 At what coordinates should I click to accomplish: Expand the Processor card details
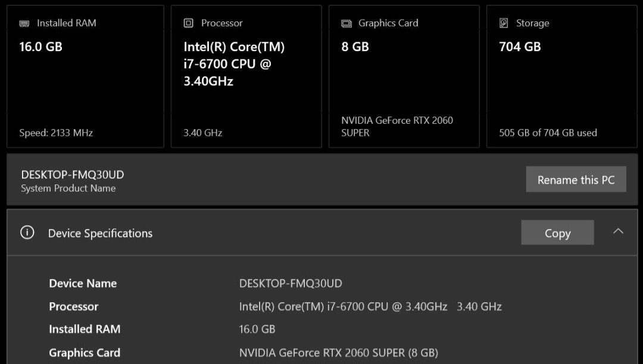246,76
